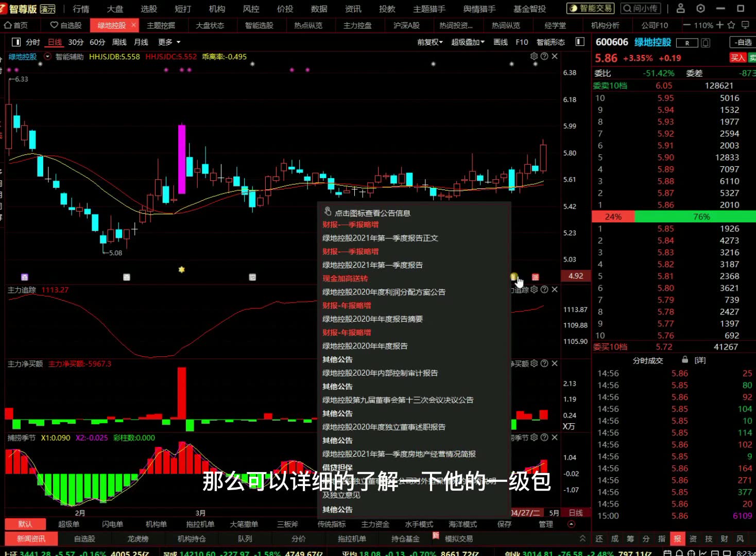This screenshot has height=556, width=756.
Task: Open the 智能交易 smart trading button
Action: tap(591, 8)
